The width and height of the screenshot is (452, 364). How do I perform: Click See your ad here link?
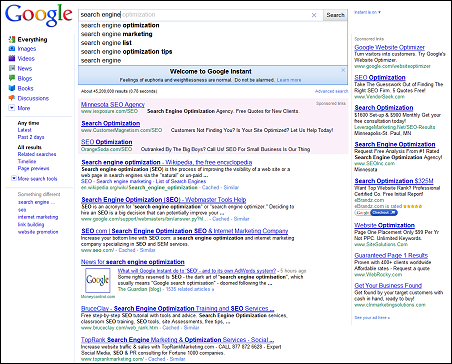click(372, 318)
